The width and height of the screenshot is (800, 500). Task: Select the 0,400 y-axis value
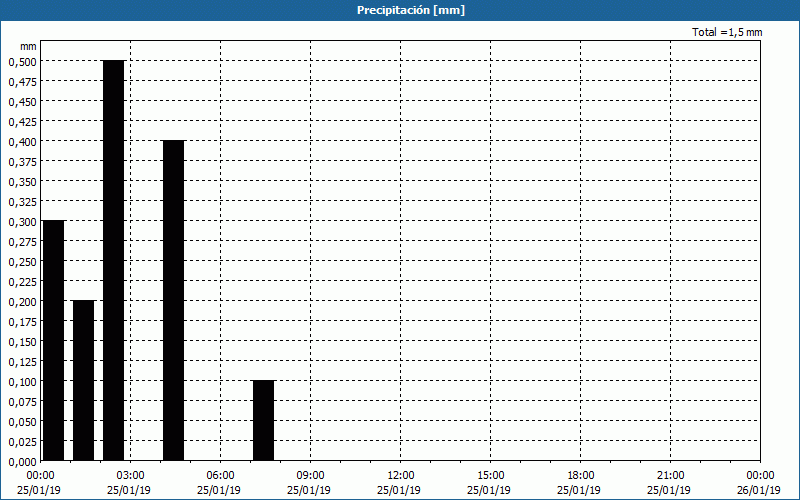click(23, 141)
